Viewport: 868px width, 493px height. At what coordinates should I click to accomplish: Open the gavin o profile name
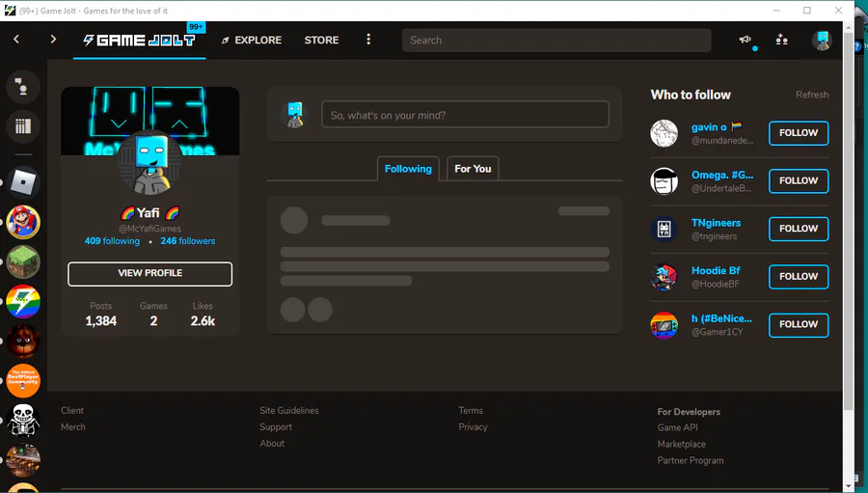pyautogui.click(x=709, y=126)
